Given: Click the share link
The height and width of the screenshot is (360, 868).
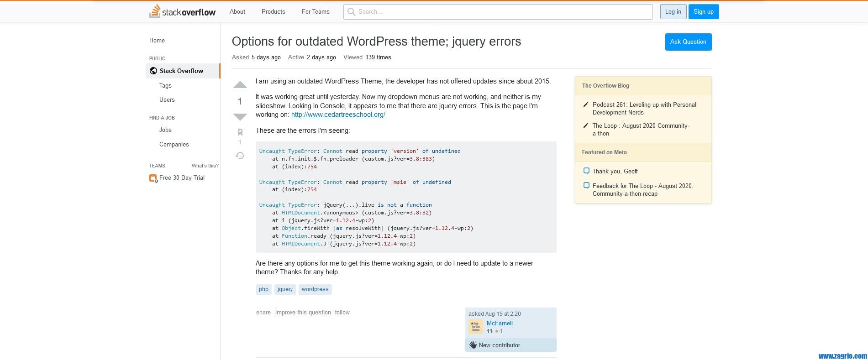Looking at the screenshot, I should click(x=263, y=313).
